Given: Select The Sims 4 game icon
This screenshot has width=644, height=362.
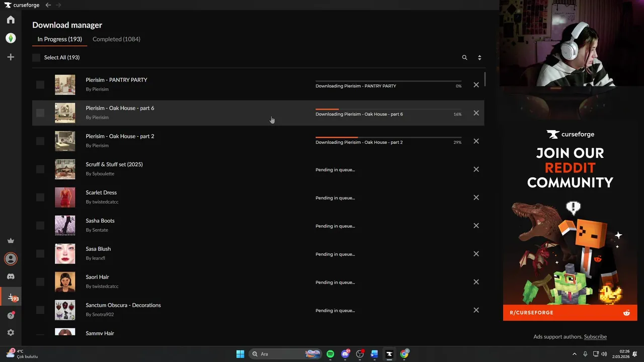Looking at the screenshot, I should coord(11,38).
